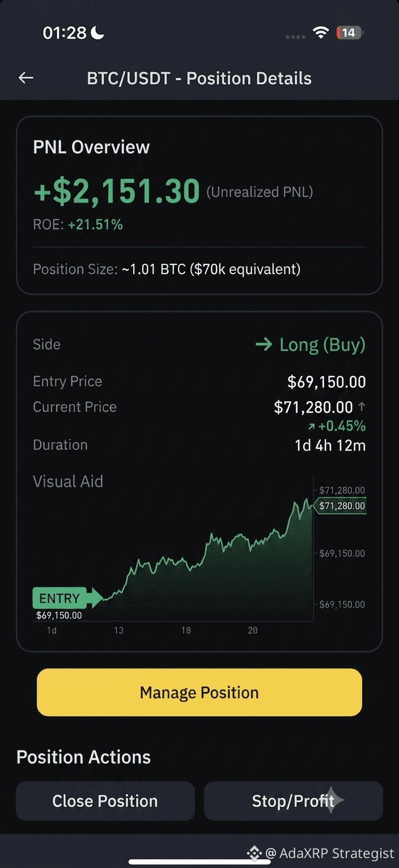Open the Stop/Profit settings

pos(294,800)
